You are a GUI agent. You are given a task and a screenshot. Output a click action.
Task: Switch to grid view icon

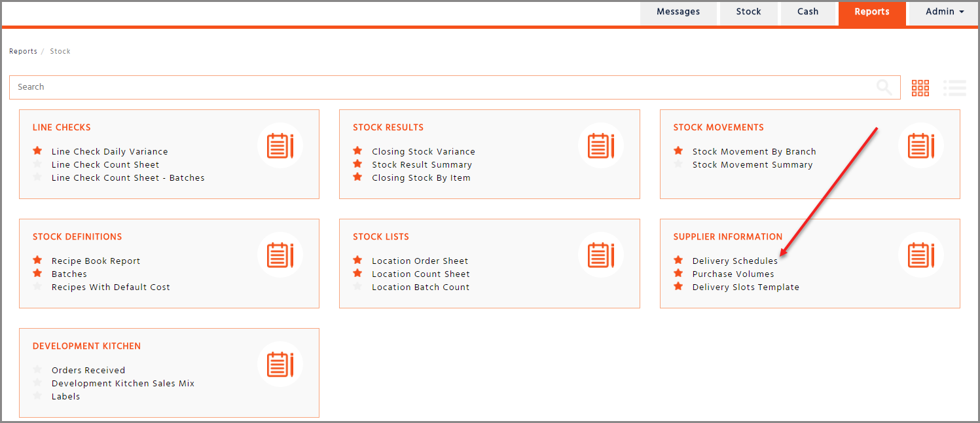click(920, 88)
